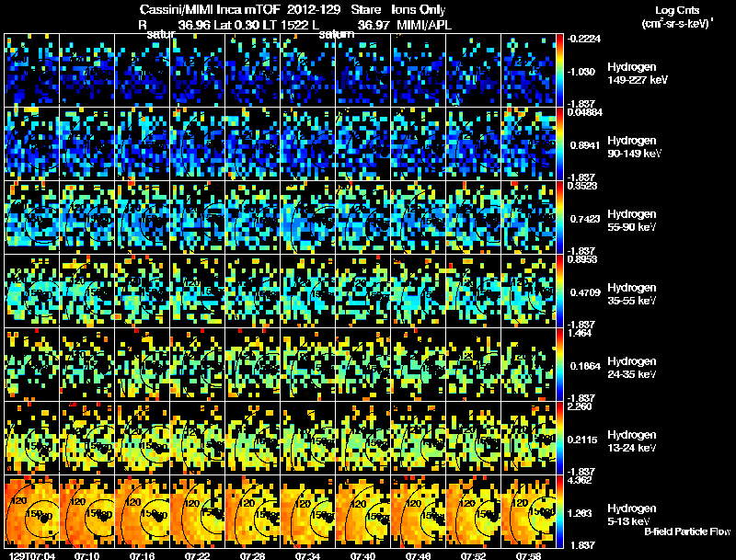This screenshot has width=736, height=560.
Task: Click the '07:58' time axis label
Action: pyautogui.click(x=528, y=556)
